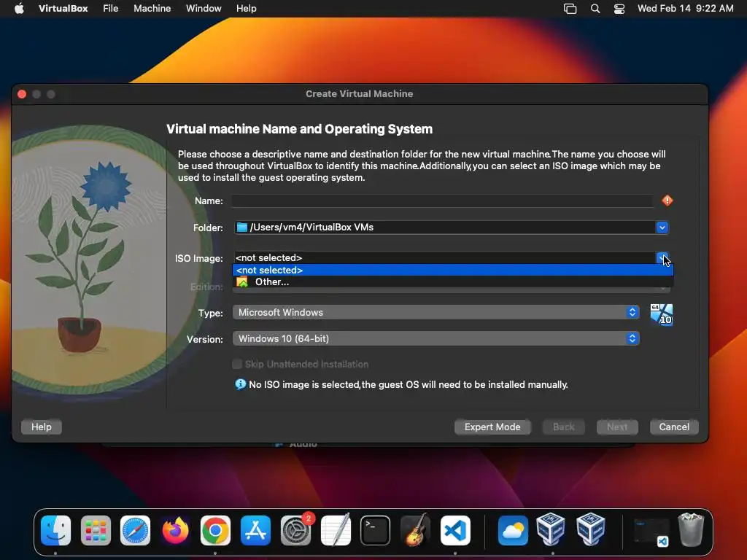Open Finder from the dock

(x=55, y=530)
